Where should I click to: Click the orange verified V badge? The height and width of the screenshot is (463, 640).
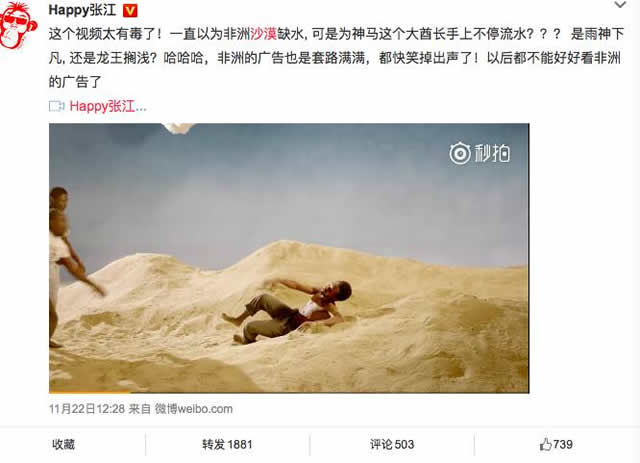(x=130, y=11)
